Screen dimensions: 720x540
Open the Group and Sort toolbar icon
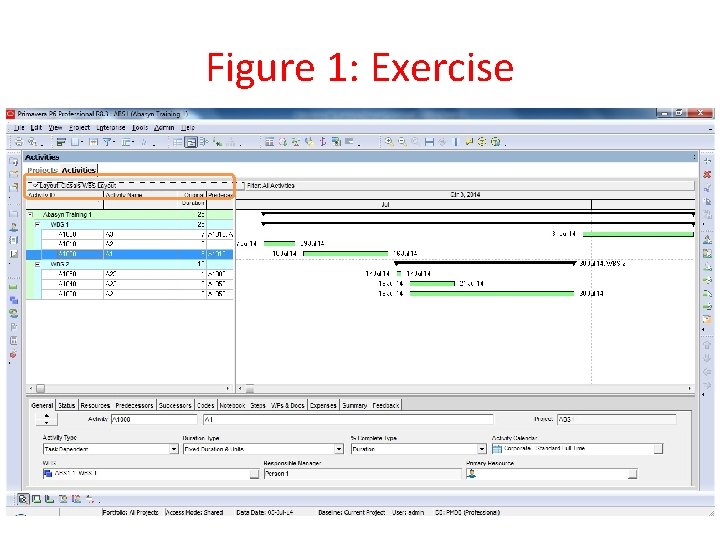(127, 142)
